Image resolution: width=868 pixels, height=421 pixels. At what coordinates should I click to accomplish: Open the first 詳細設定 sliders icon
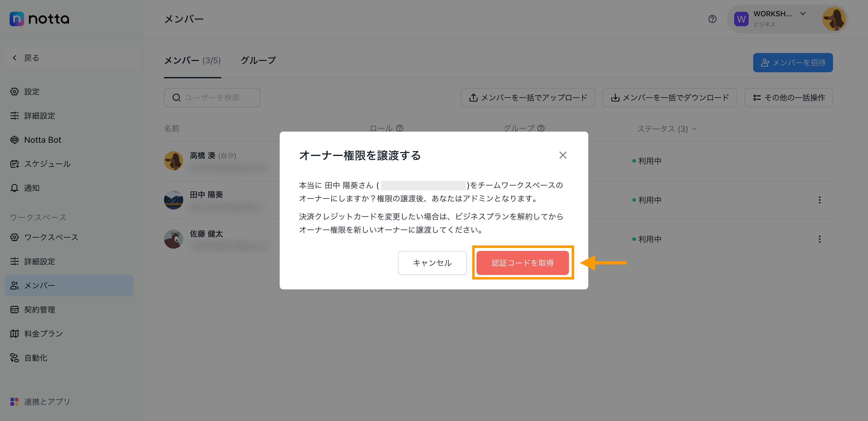click(14, 116)
